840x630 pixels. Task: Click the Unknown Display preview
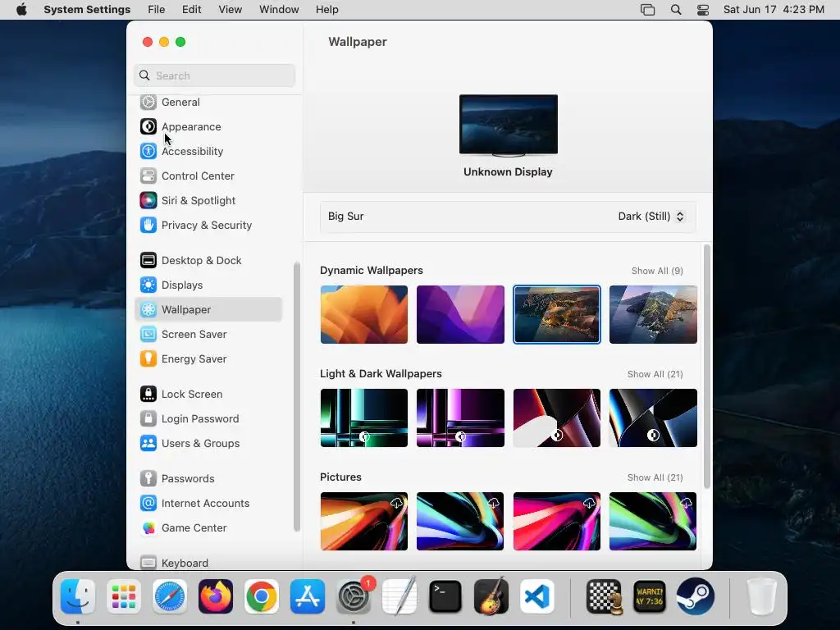click(509, 126)
